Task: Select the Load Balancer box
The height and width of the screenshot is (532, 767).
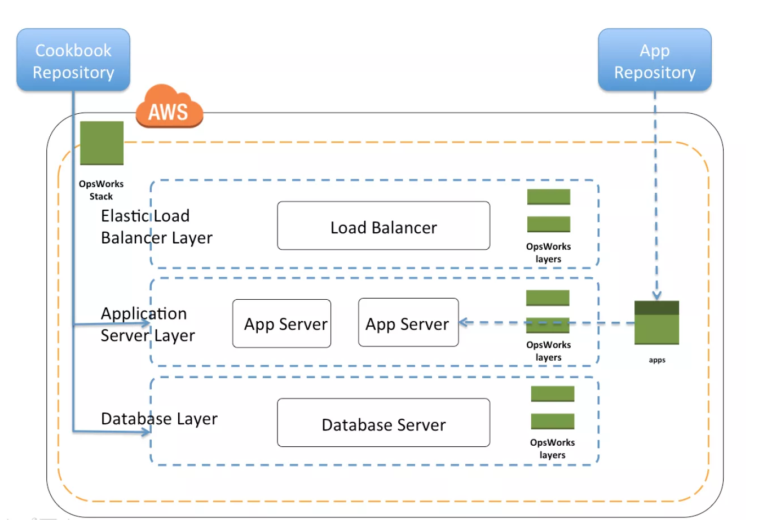Action: [x=383, y=225]
